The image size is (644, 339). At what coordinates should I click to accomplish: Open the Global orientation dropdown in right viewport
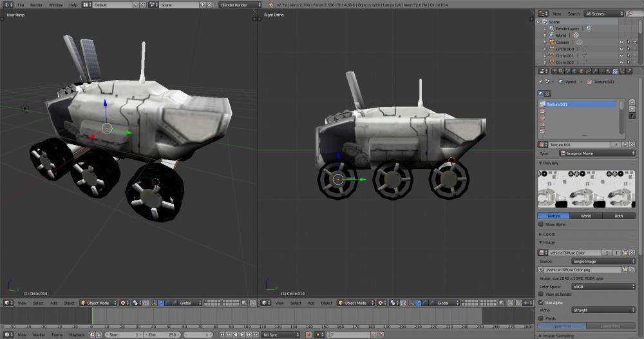[447, 303]
